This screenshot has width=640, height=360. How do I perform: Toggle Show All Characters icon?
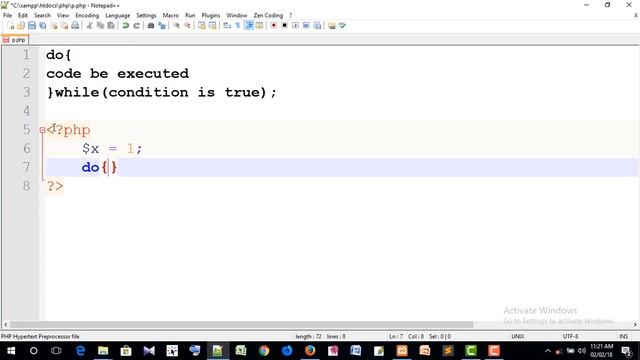(238, 26)
